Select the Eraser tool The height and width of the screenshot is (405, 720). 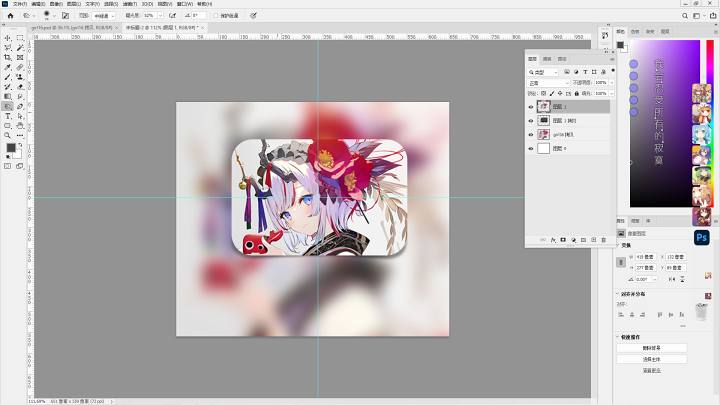[x=20, y=87]
